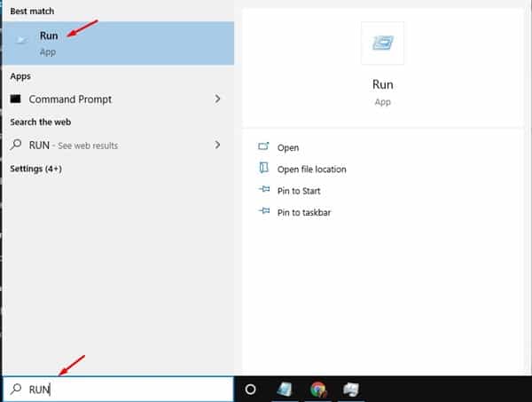
Task: Click the Open action icon
Action: click(x=263, y=146)
